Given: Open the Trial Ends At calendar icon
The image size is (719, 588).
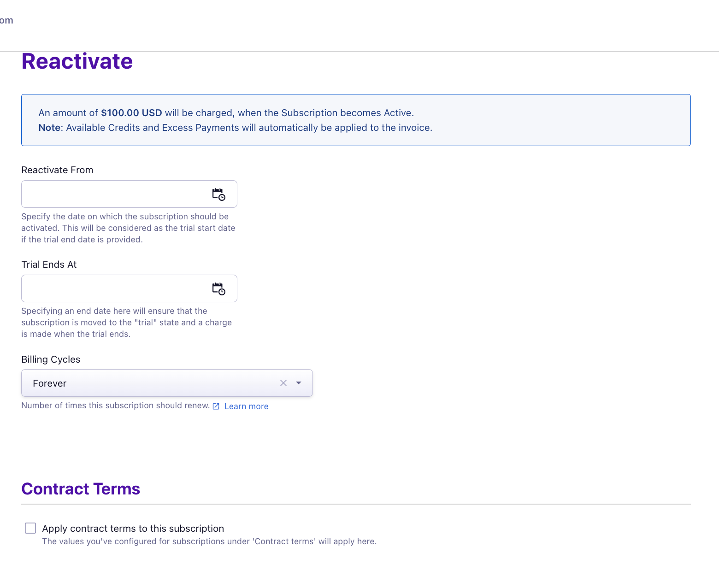Looking at the screenshot, I should tap(218, 289).
